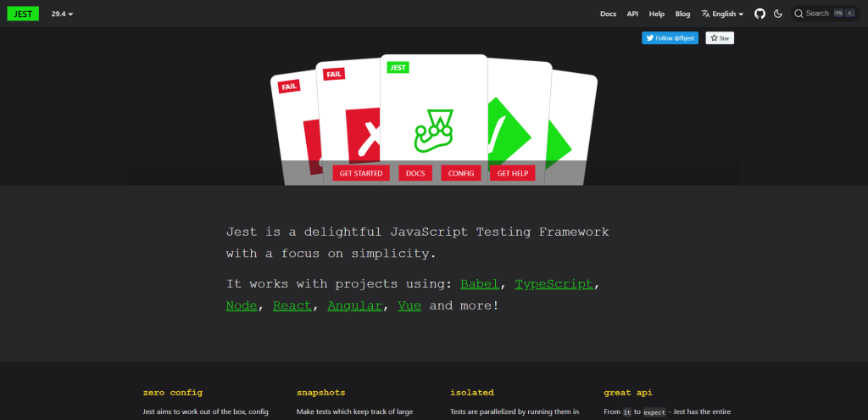Image resolution: width=868 pixels, height=420 pixels.
Task: Click the center Jest jester logo card
Action: tap(434, 119)
